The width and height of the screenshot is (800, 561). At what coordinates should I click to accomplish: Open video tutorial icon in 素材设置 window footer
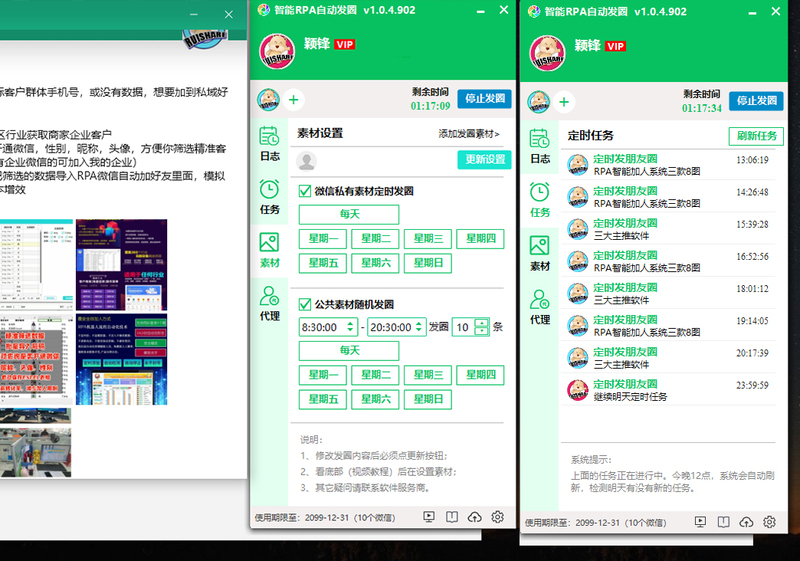(429, 518)
